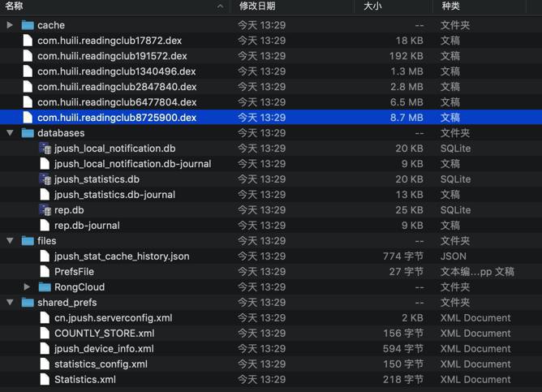Screen dimensions: 542x392
Task: Select the COUNTLY_STORE.xml file name
Action: tap(105, 334)
